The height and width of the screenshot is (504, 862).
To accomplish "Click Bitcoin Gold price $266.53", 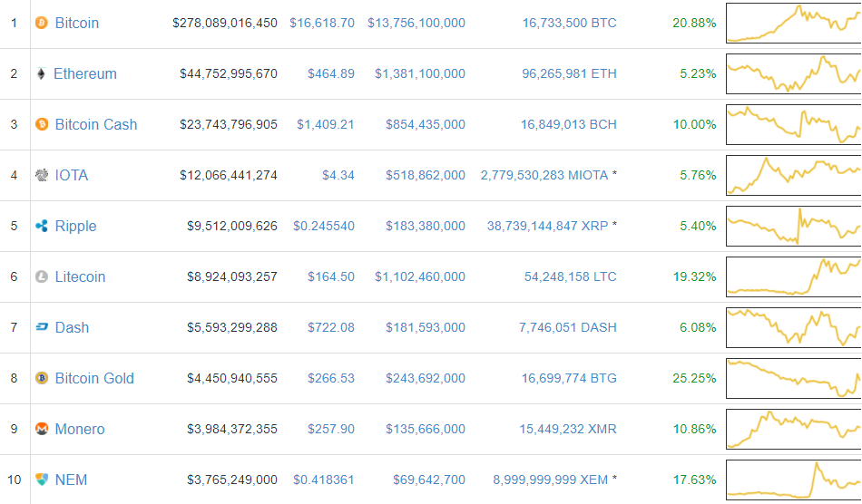I will (331, 378).
